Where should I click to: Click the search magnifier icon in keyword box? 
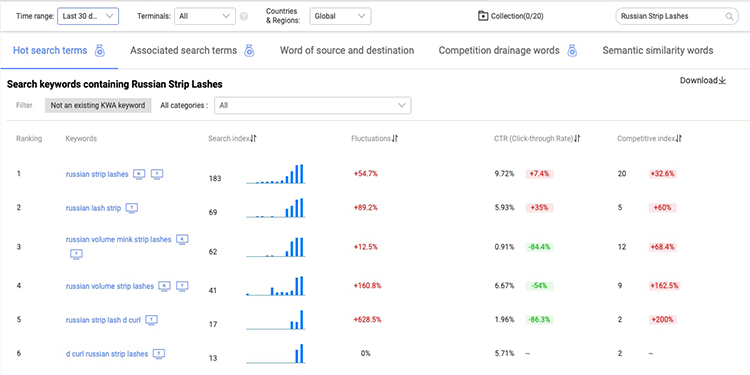(x=729, y=16)
